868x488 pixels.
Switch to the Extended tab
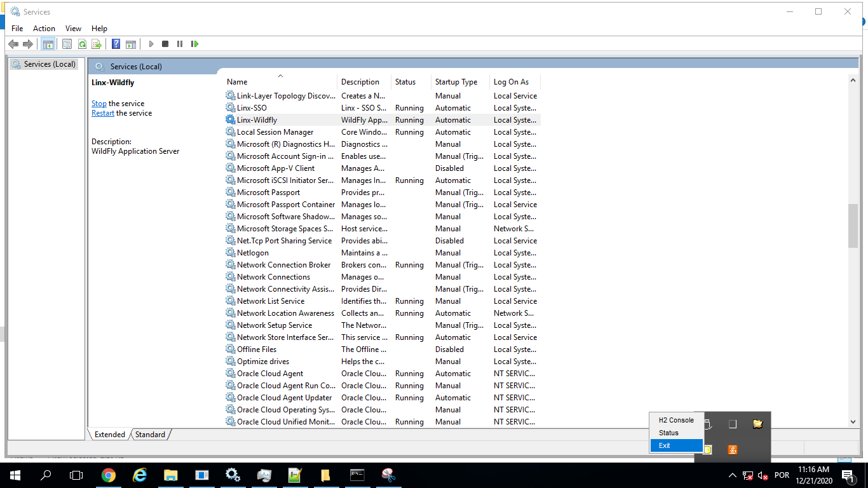[110, 435]
